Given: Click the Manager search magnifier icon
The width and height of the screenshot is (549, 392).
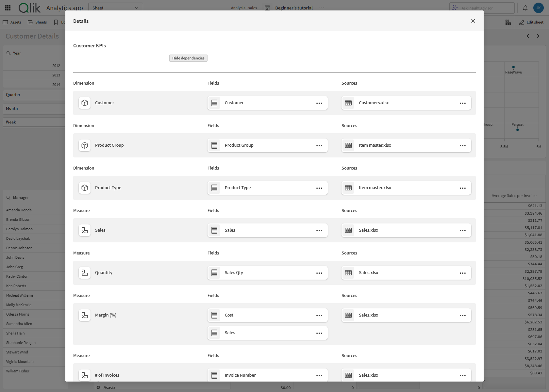Looking at the screenshot, I should pyautogui.click(x=8, y=197).
